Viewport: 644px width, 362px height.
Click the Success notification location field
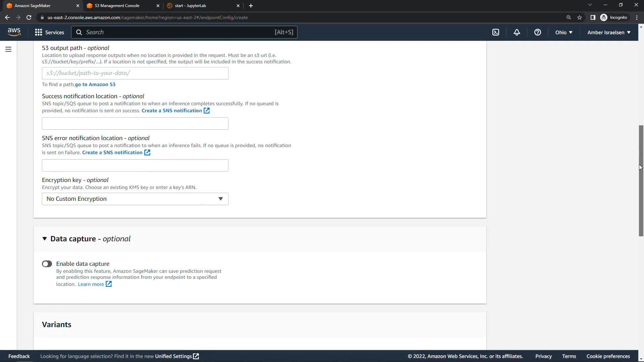135,123
